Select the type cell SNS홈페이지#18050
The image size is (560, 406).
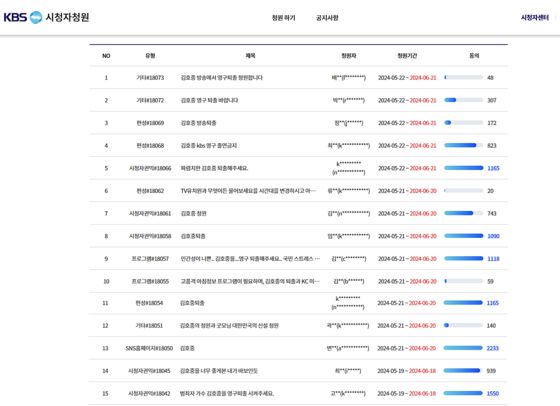[x=149, y=348]
